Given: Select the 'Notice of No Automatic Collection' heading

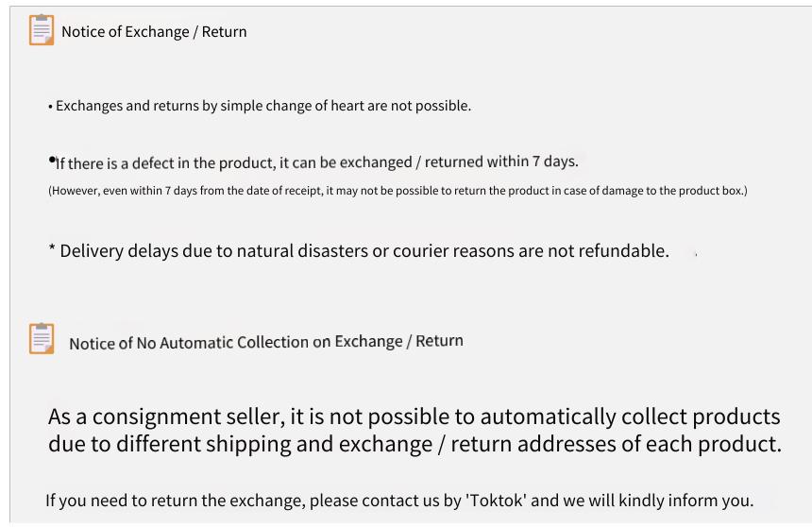Looking at the screenshot, I should click(266, 342).
